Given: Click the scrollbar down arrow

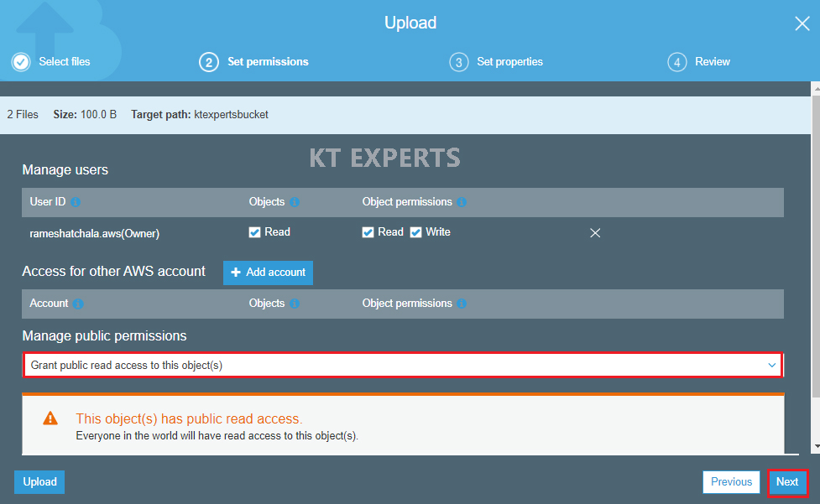Looking at the screenshot, I should coord(814,448).
